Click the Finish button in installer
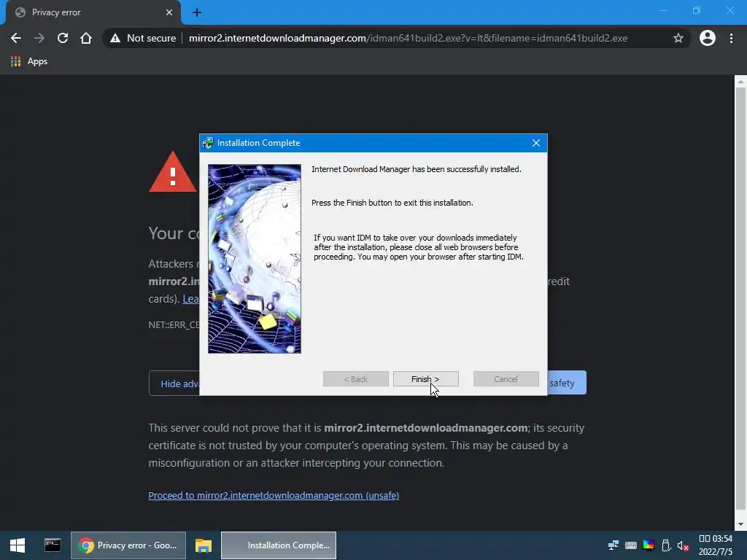Screen dimensions: 747x560 [425, 379]
